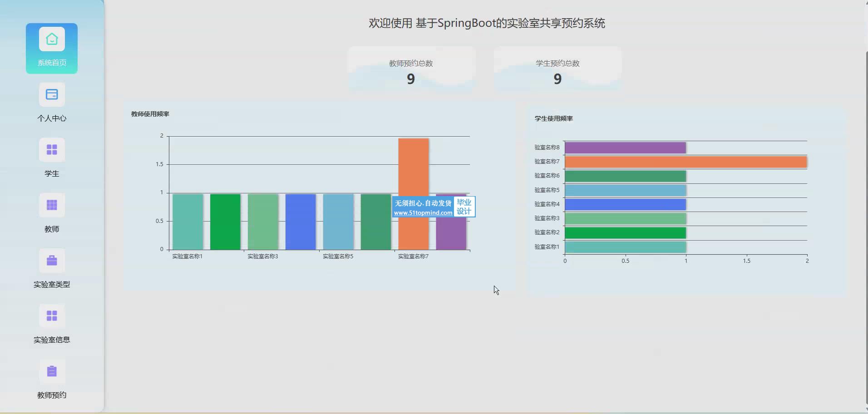Screen dimensions: 868x414
Task: Open 个人中心 sidebar icon
Action: (52, 95)
